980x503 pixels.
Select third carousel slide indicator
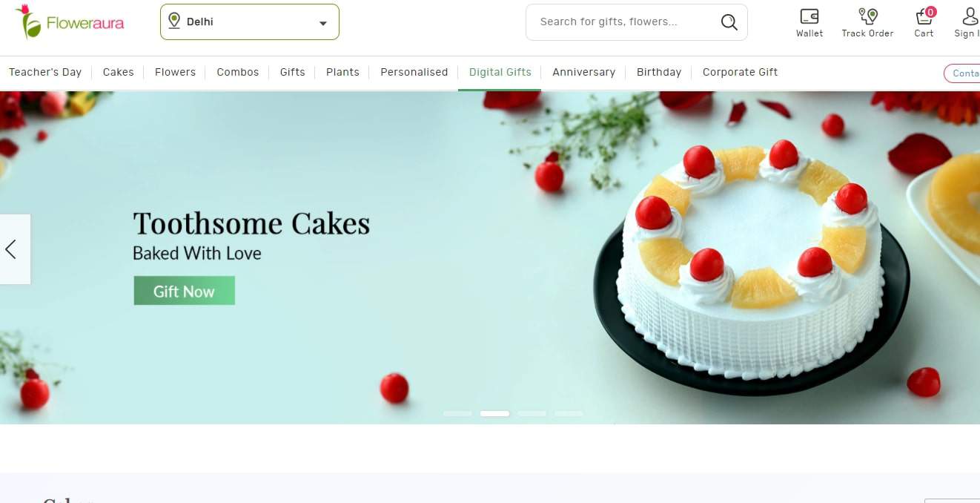[x=532, y=413]
